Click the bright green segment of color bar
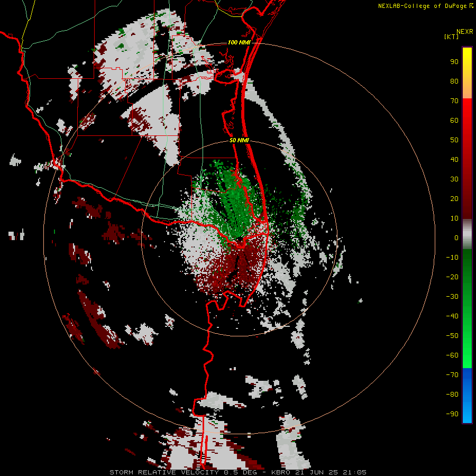 (467, 349)
